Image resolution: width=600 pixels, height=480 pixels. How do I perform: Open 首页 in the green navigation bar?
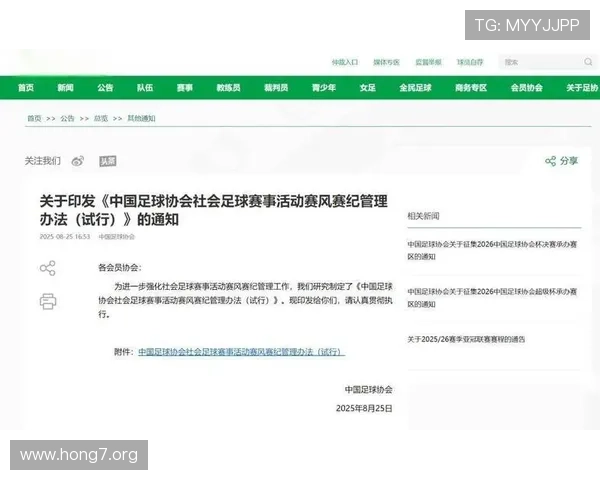[x=26, y=88]
